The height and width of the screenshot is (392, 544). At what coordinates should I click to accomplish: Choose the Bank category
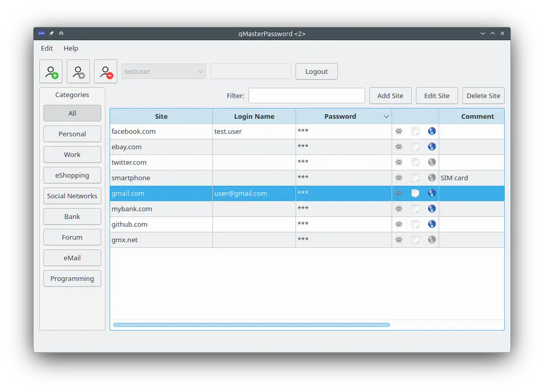(x=72, y=217)
